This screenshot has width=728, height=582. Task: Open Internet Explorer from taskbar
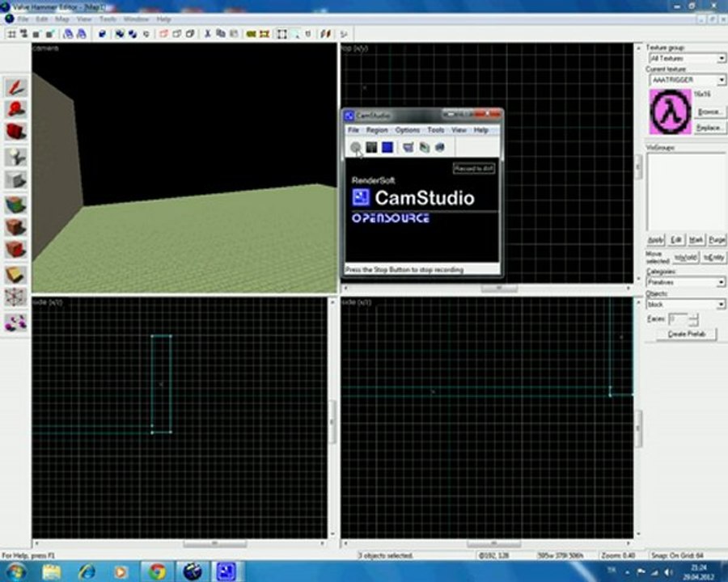click(x=87, y=571)
